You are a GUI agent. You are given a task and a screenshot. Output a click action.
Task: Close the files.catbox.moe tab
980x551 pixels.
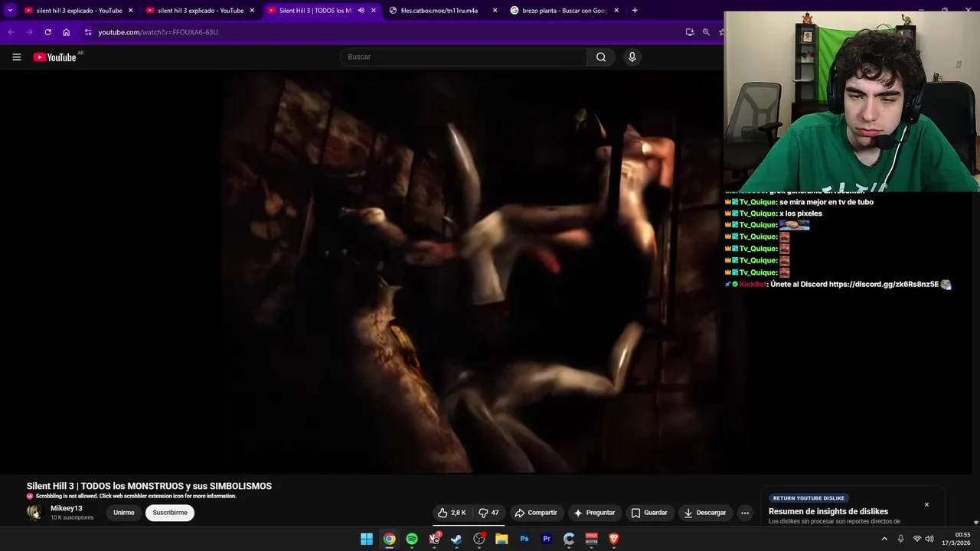(495, 11)
